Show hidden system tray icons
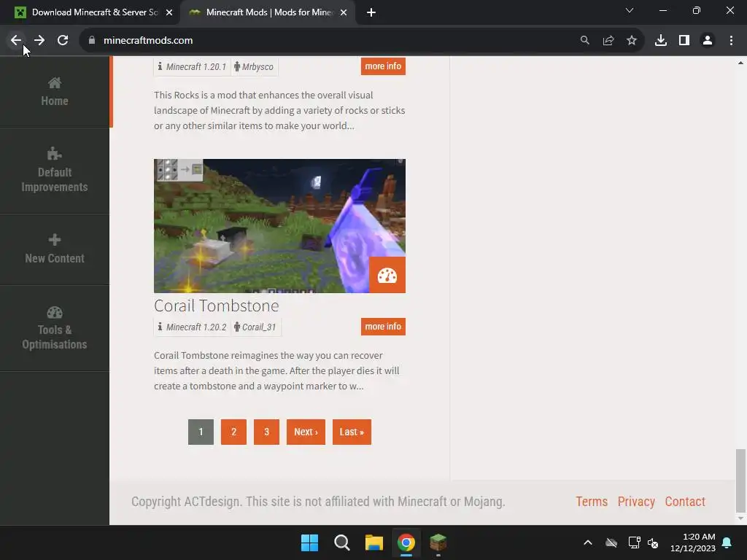The image size is (747, 560). point(588,542)
